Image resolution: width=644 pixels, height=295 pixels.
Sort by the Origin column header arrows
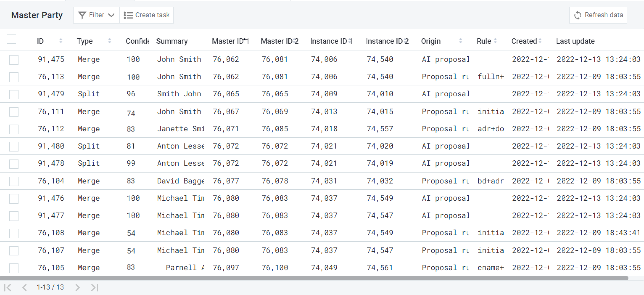click(461, 41)
